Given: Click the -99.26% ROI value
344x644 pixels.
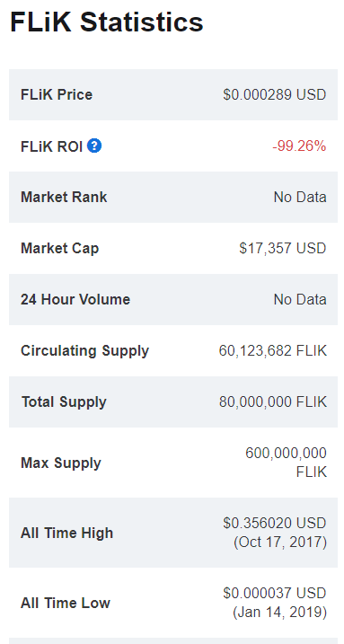Looking at the screenshot, I should [x=299, y=146].
